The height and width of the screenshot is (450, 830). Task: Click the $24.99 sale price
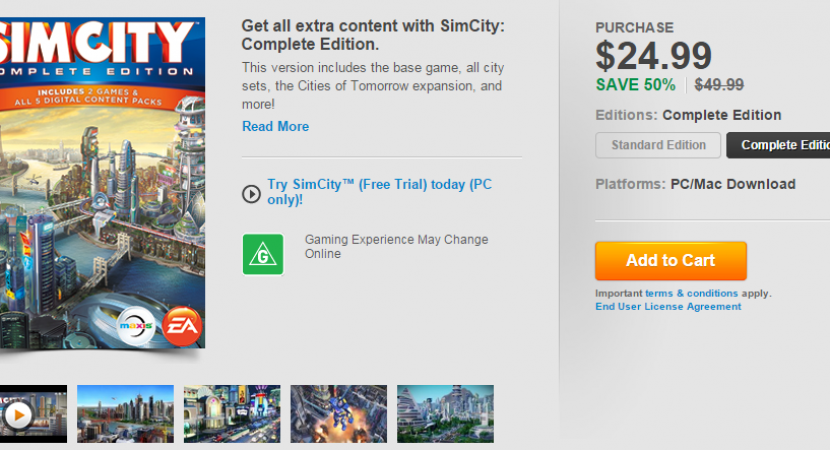[x=653, y=56]
